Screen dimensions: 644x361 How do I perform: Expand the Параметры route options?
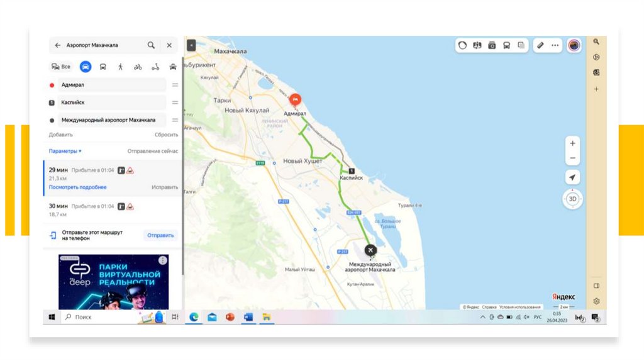pos(65,151)
